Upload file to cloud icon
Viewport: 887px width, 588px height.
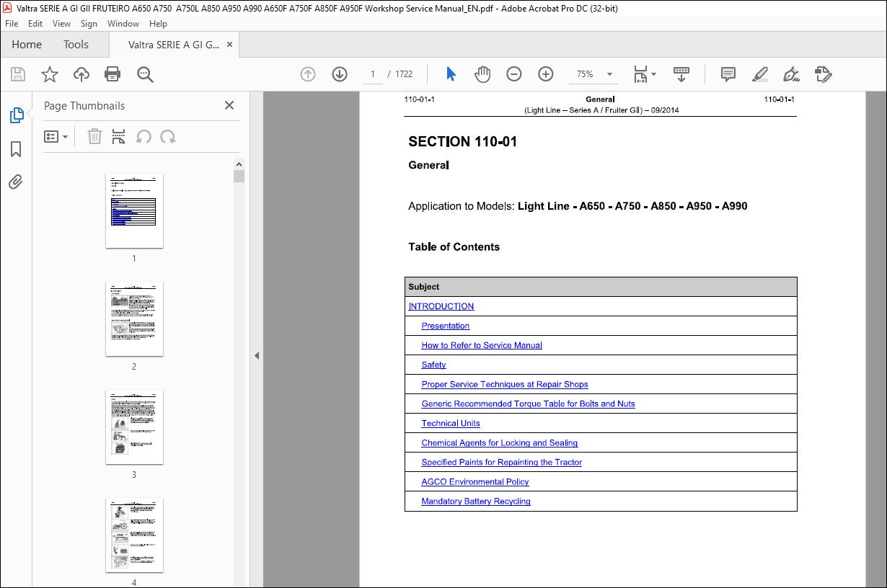[81, 74]
